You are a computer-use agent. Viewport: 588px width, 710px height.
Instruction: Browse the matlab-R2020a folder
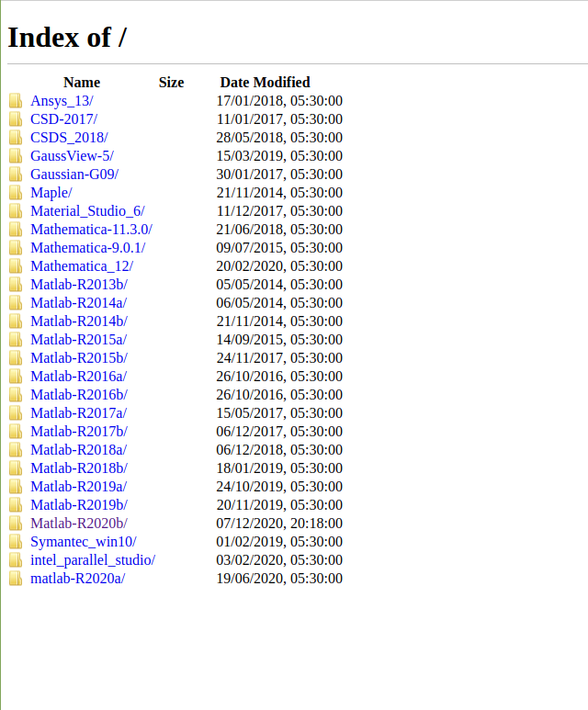[77, 579]
